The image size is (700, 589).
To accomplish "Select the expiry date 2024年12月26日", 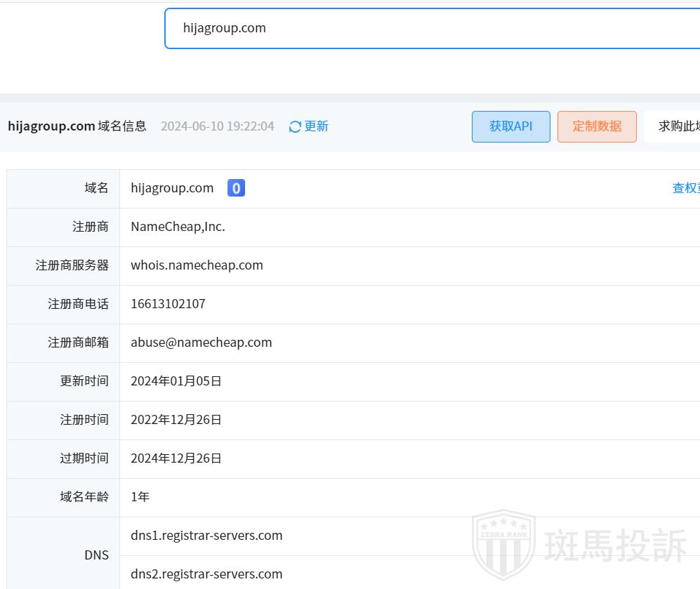I will coord(176,458).
